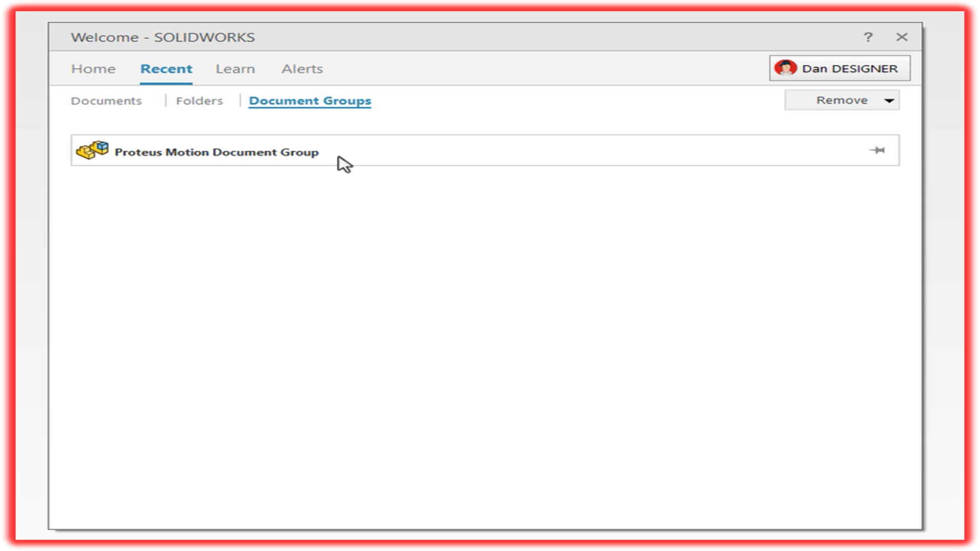980x551 pixels.
Task: Click the Documents sub-tab
Action: (x=106, y=100)
